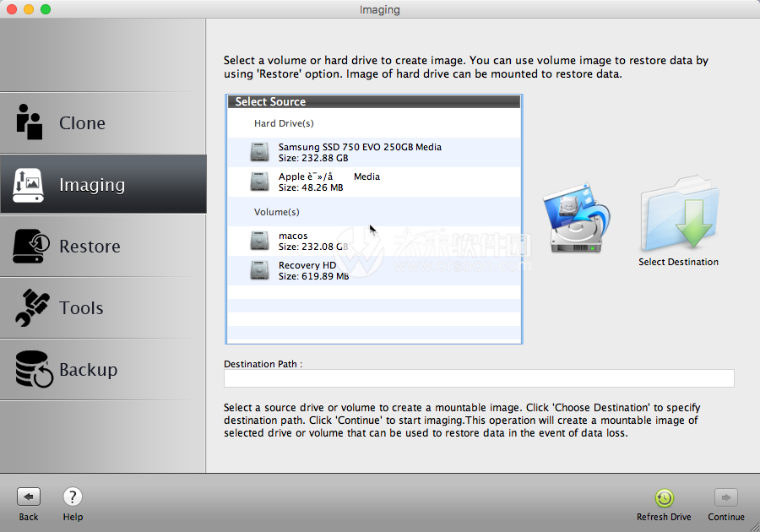Click the Select Destination label
760x532 pixels.
coord(678,262)
